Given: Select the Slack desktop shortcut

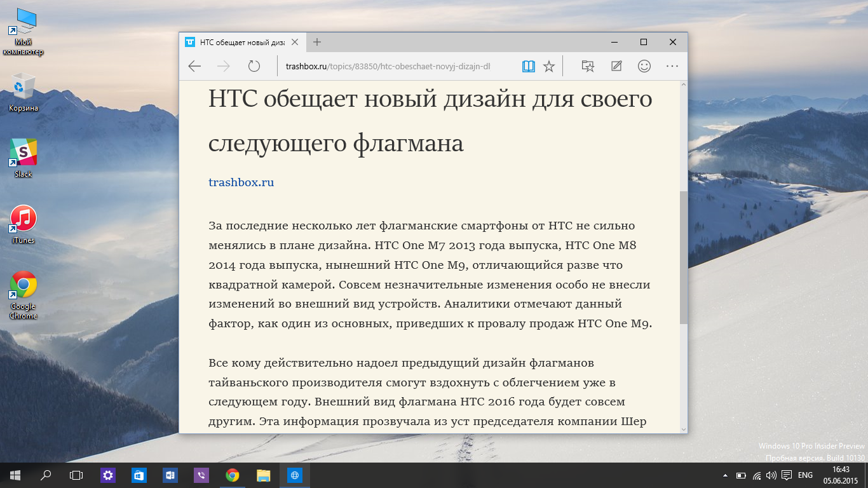Looking at the screenshot, I should click(23, 158).
